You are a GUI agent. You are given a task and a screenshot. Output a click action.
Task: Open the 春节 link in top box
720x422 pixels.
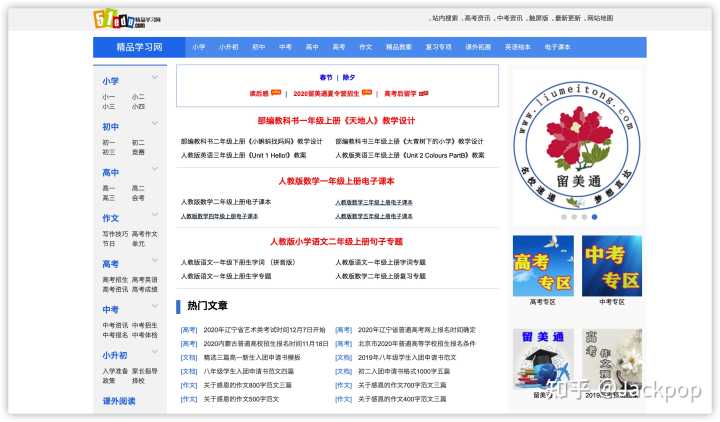click(x=326, y=77)
